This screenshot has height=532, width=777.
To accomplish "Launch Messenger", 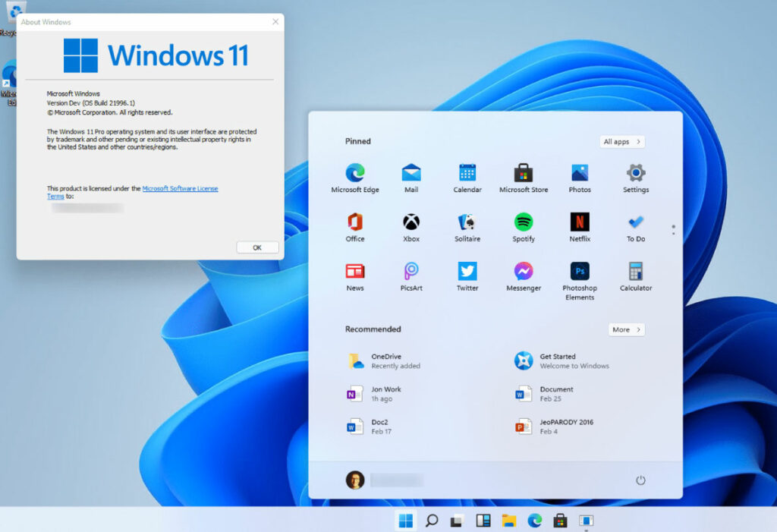I will (x=524, y=276).
